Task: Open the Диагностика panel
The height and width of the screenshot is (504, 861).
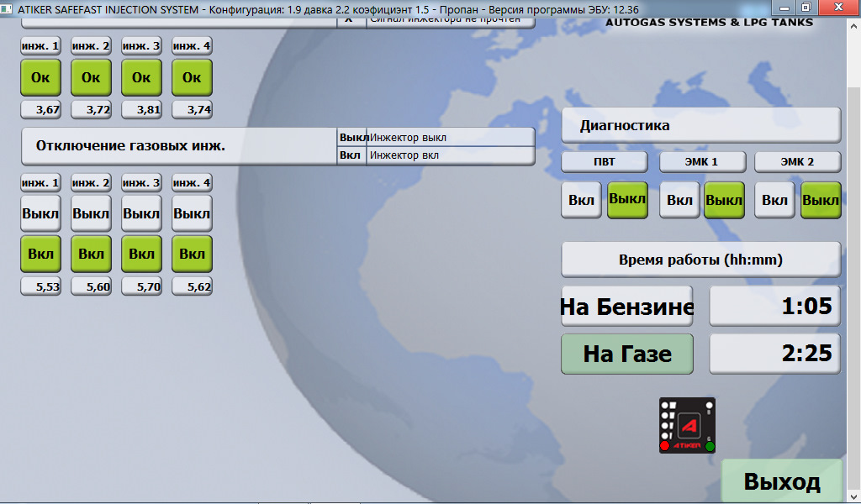Action: (700, 123)
